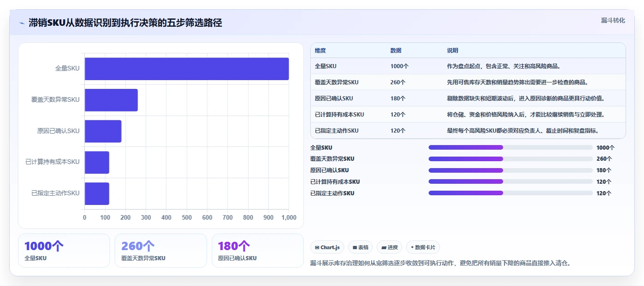Click the 100 tick on the chart axis

pyautogui.click(x=105, y=218)
